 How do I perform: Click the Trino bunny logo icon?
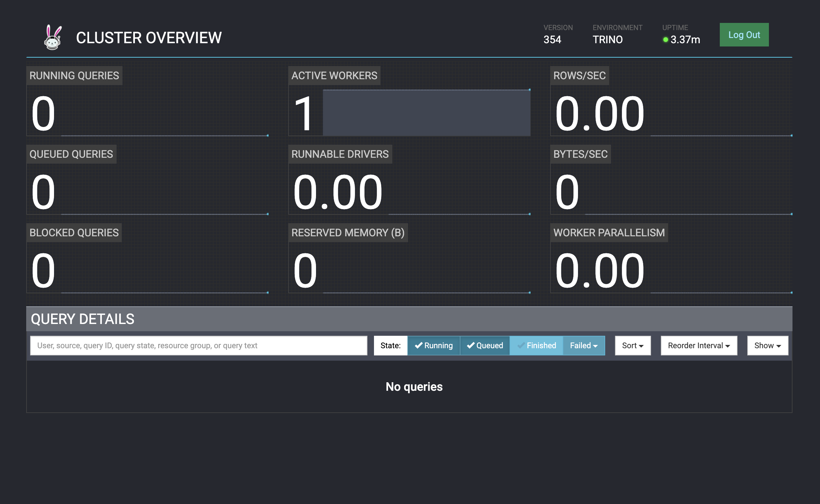coord(52,38)
